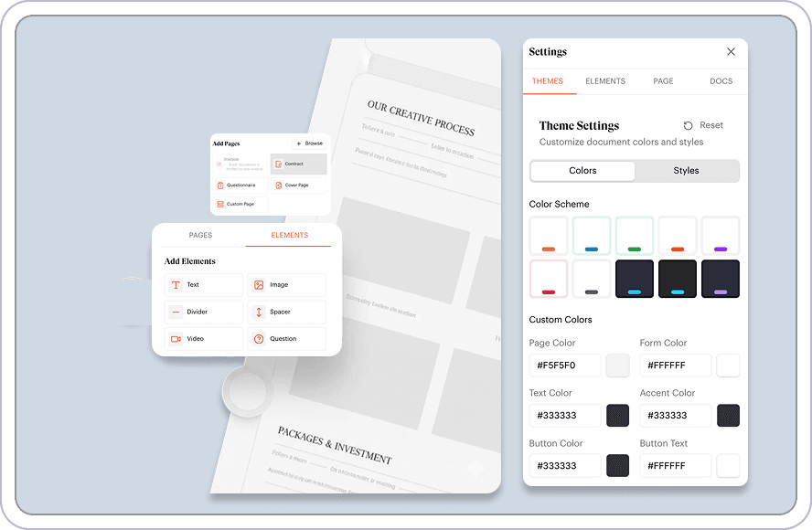Screen dimensions: 812x530
Task: Open the Accent Color swatch picker
Action: coord(728,416)
